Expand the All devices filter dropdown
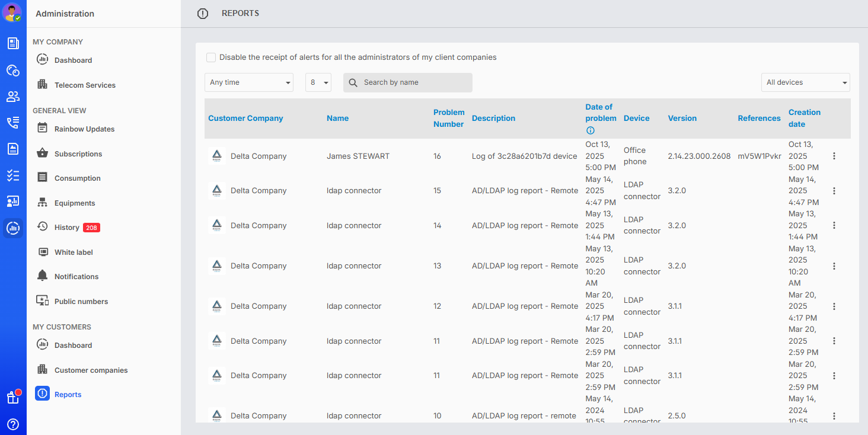 coord(805,82)
